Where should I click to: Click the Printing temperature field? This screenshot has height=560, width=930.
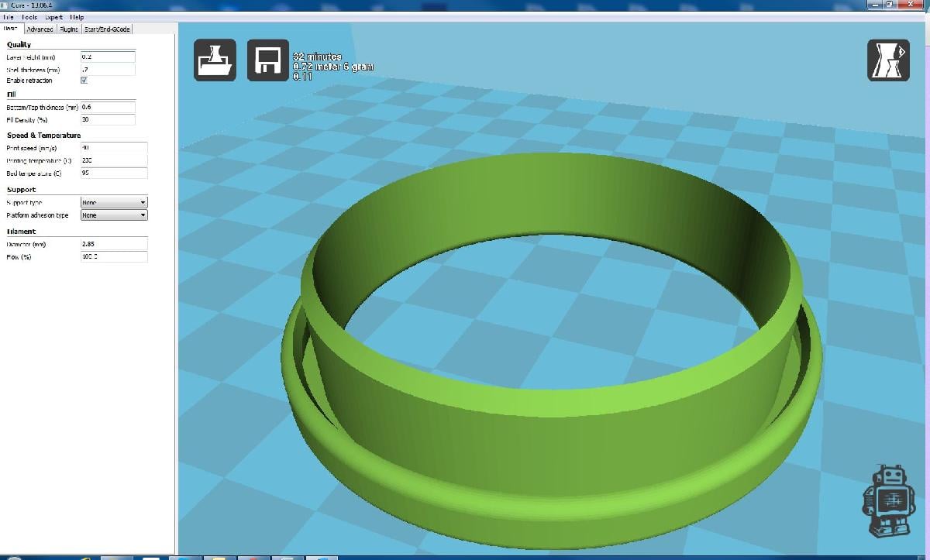click(113, 160)
